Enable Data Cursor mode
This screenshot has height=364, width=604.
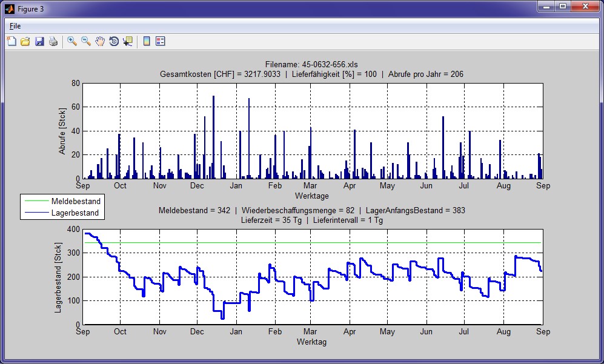(x=128, y=41)
